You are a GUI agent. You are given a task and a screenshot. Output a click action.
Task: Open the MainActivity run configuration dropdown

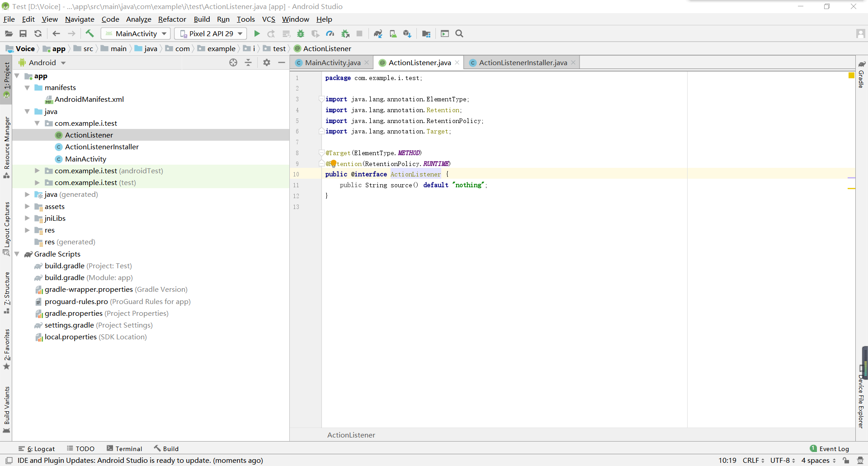(136, 33)
